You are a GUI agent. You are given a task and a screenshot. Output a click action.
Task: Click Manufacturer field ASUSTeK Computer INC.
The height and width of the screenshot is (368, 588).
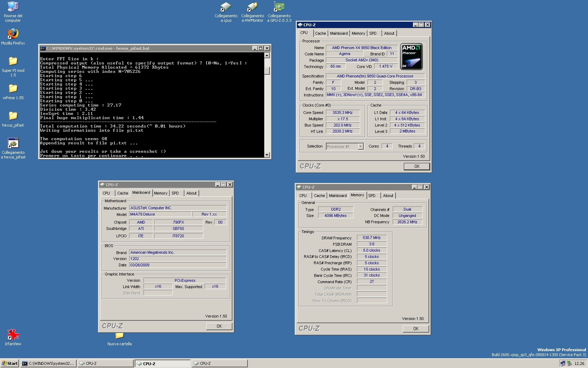(178, 208)
